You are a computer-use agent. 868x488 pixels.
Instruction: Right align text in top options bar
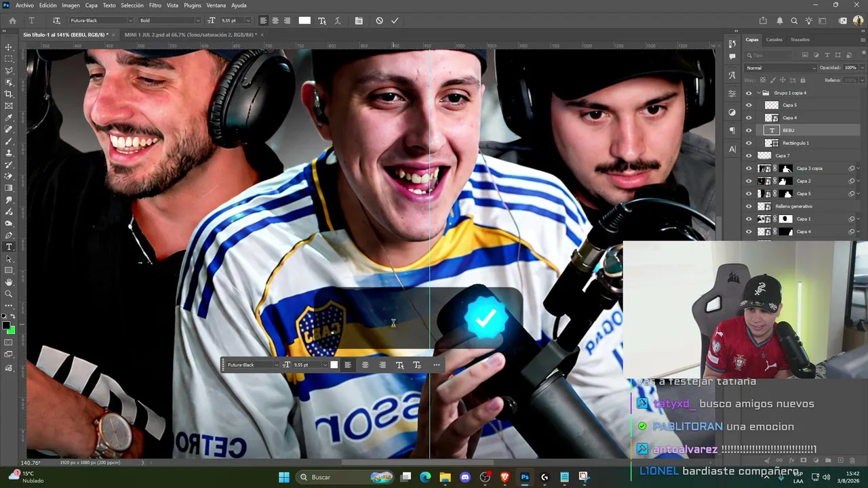click(287, 20)
